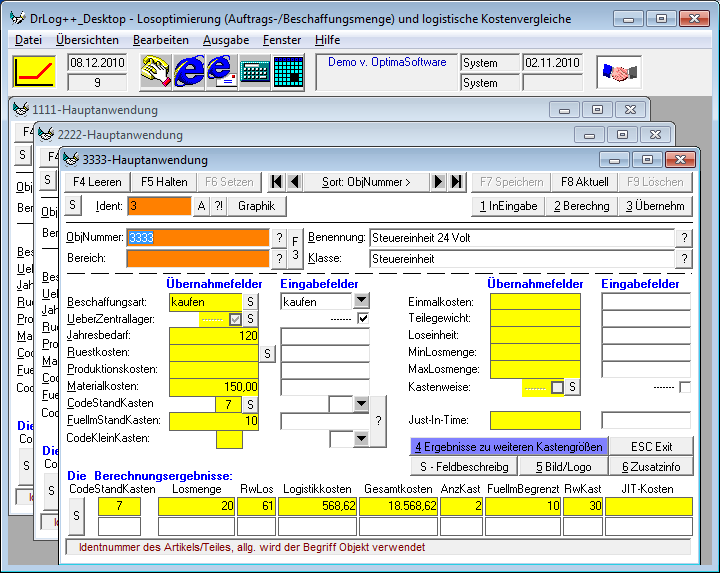
Task: Jump to the last record navigation arrow
Action: tap(456, 181)
